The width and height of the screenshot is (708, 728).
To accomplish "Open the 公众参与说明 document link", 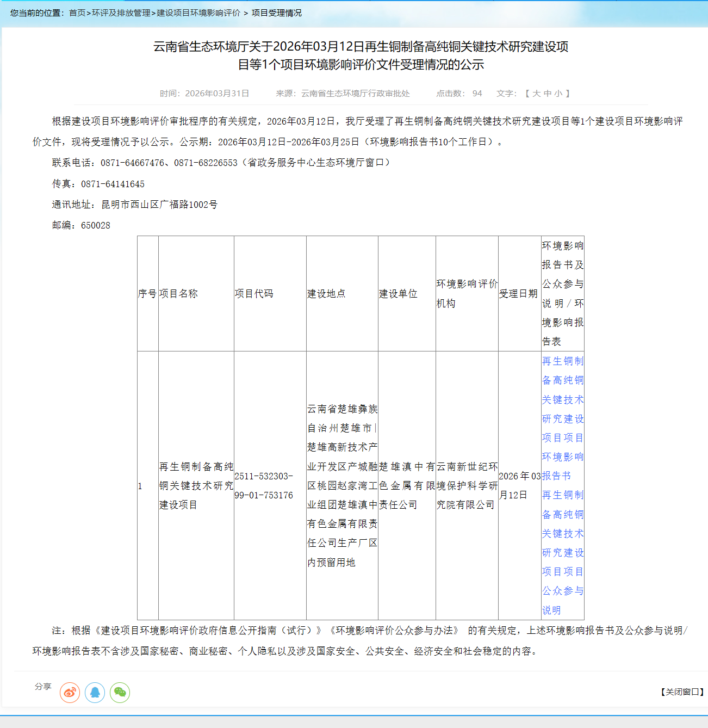I will [x=562, y=552].
